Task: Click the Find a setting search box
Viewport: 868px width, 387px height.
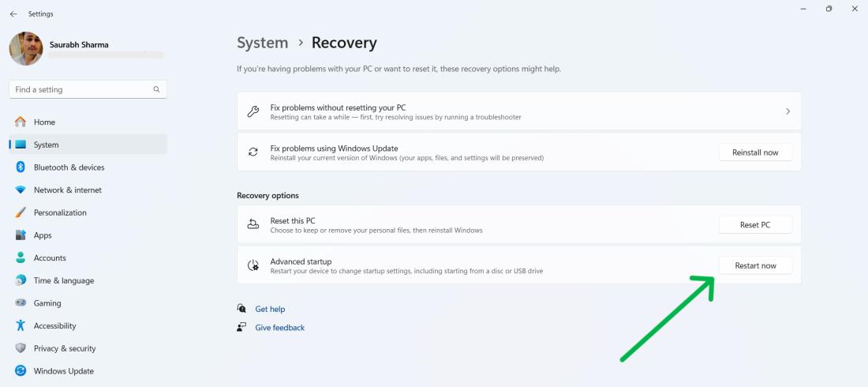Action: (79, 89)
